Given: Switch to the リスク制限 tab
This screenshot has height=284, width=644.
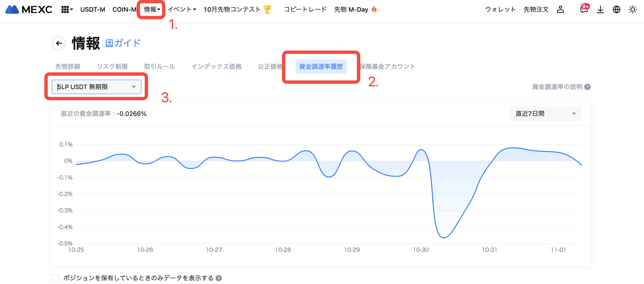Looking at the screenshot, I should pyautogui.click(x=112, y=66).
